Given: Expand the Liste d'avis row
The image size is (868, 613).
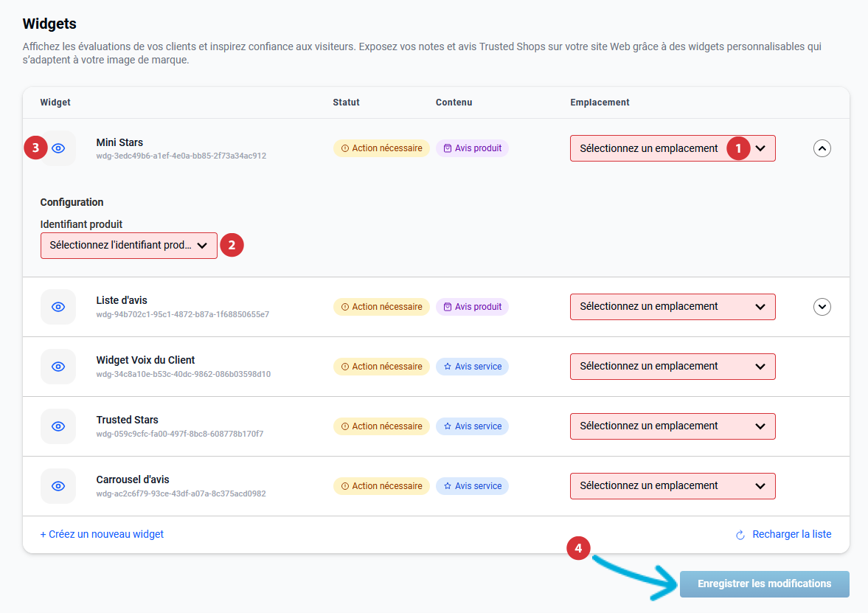Looking at the screenshot, I should pos(822,307).
